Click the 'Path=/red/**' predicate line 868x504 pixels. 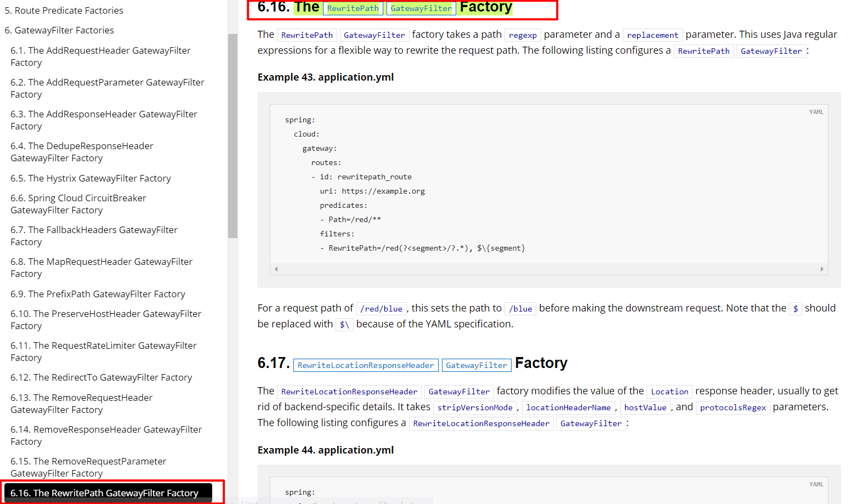(350, 220)
